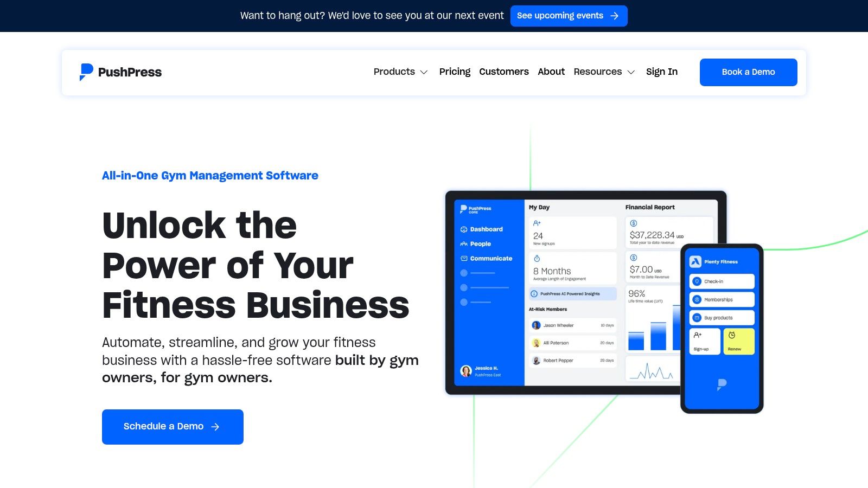
Task: Click the Buy products icon on phone
Action: click(x=697, y=318)
